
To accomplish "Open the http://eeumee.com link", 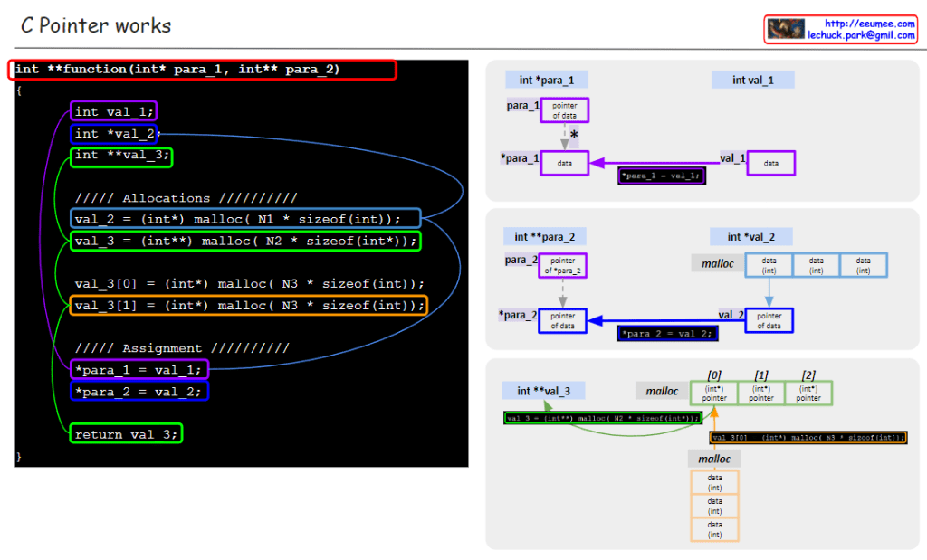I will point(869,24).
